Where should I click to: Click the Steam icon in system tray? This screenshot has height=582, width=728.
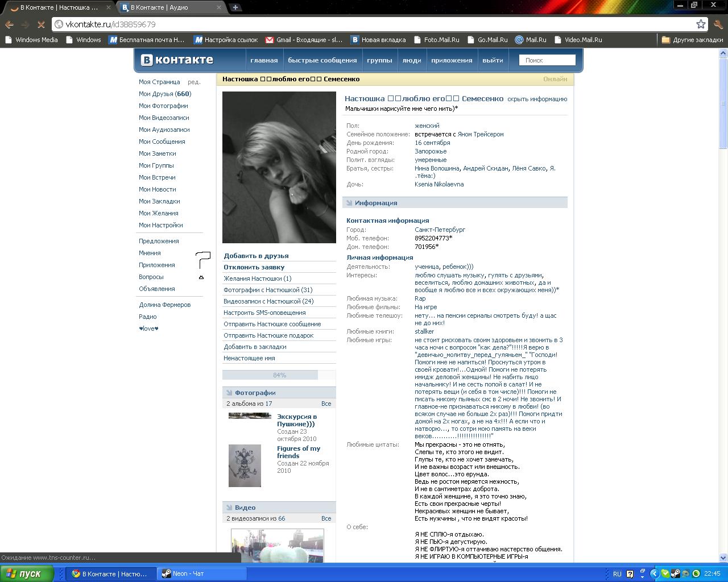pos(675,573)
